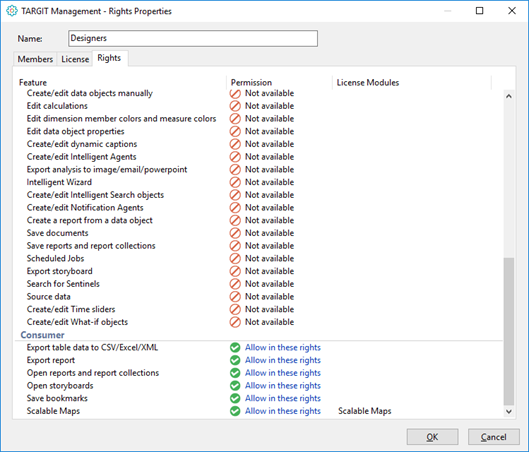Click the Not available icon for Save documents
Image resolution: width=529 pixels, height=452 pixels.
pyautogui.click(x=235, y=233)
